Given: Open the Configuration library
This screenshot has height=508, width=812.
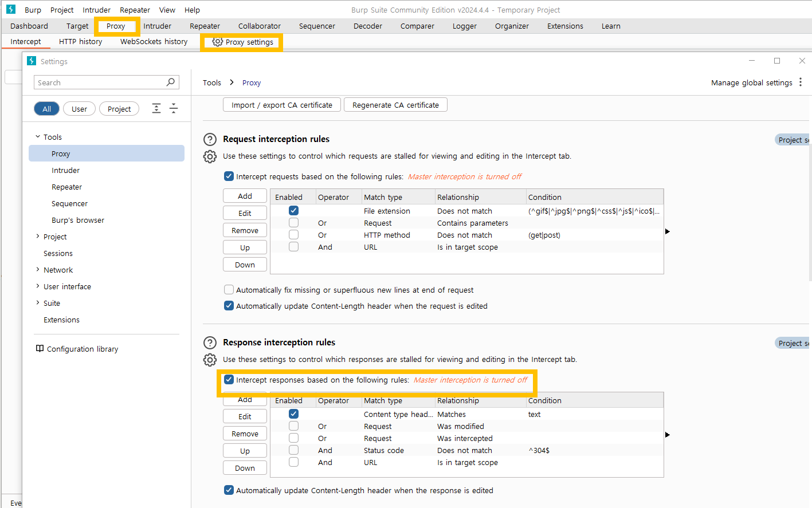Looking at the screenshot, I should (77, 349).
